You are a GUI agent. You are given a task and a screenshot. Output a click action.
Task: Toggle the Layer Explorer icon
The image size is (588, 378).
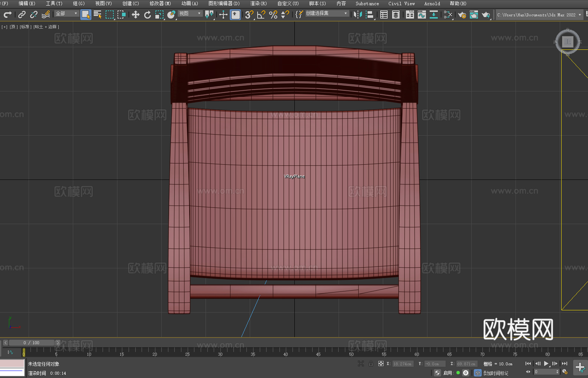coord(396,14)
